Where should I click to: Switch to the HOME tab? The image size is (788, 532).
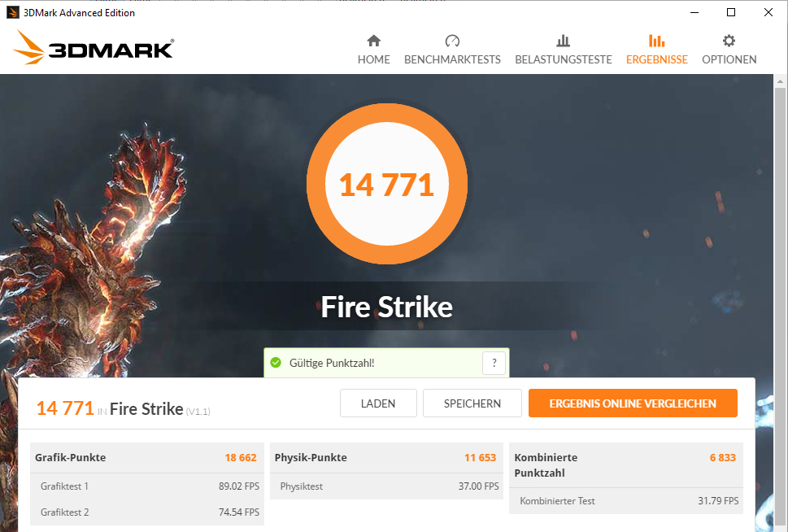(x=374, y=59)
